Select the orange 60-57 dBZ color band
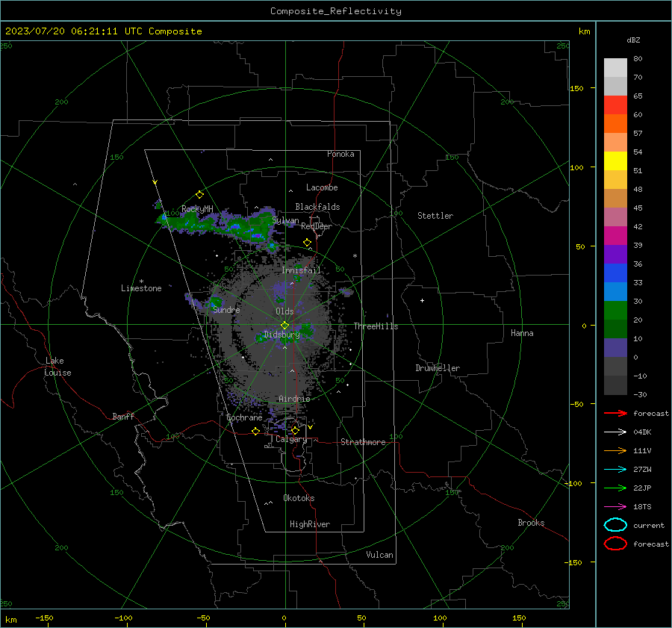 tap(615, 124)
